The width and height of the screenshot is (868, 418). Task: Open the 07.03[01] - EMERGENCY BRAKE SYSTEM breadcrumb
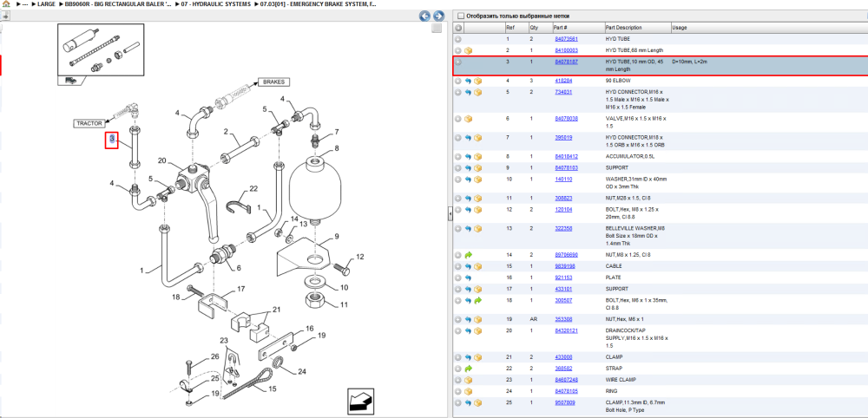click(x=319, y=3)
